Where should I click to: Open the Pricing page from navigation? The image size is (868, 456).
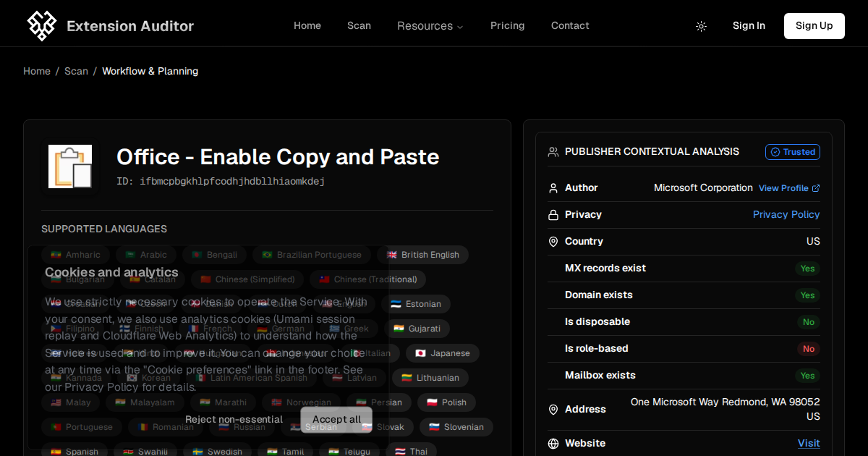[508, 26]
